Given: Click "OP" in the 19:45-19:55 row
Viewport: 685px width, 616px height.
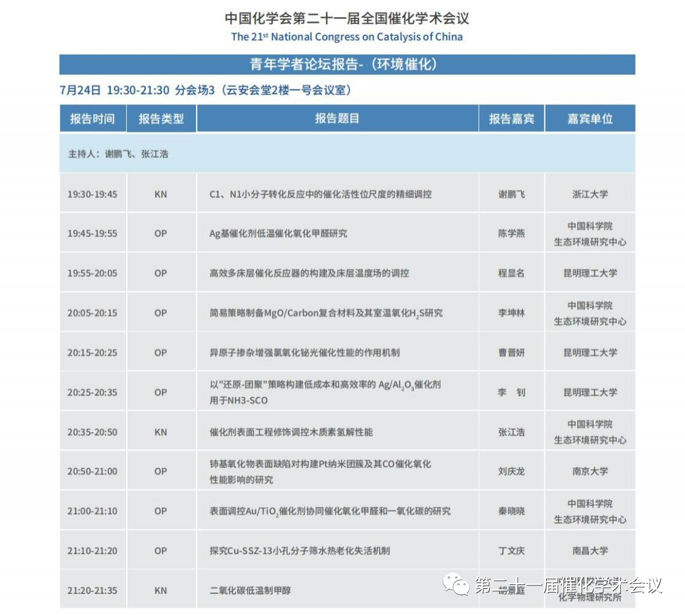Looking at the screenshot, I should pyautogui.click(x=160, y=234).
